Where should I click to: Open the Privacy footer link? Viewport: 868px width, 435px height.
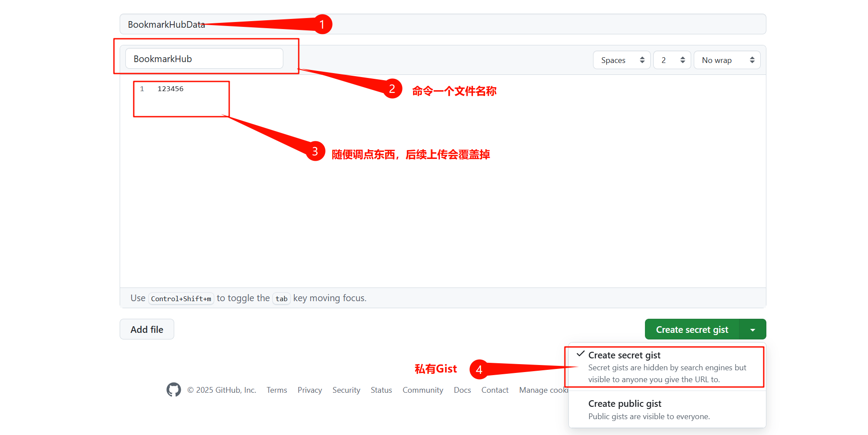(x=310, y=390)
